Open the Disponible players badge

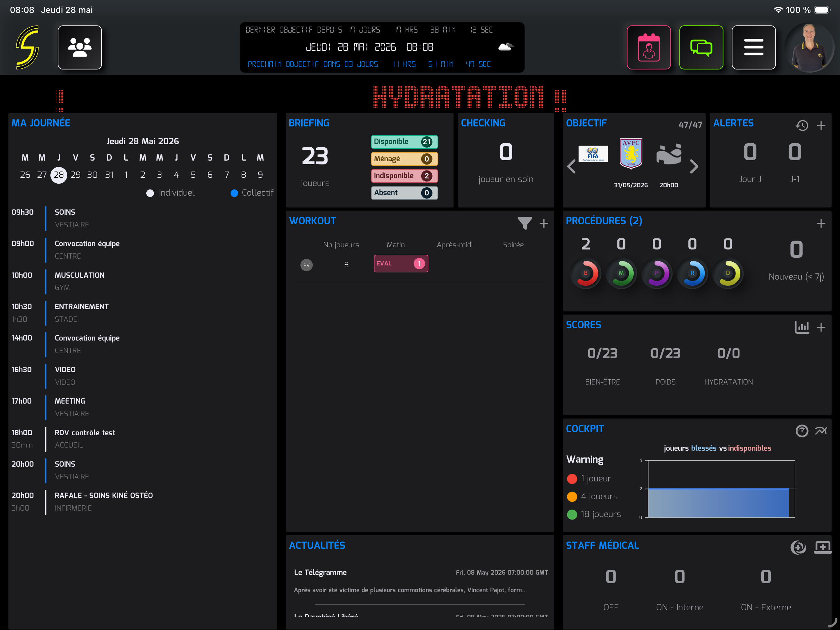pyautogui.click(x=404, y=142)
